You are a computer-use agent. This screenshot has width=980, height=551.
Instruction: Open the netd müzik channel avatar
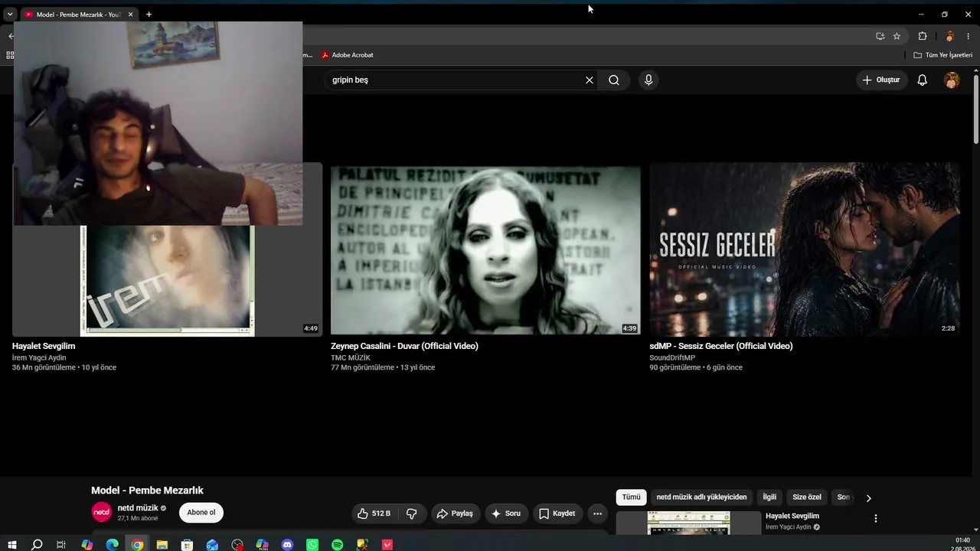click(x=101, y=512)
